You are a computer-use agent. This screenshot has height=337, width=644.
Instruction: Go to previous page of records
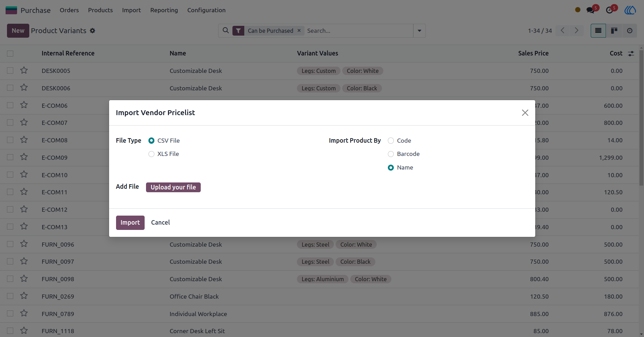click(562, 31)
